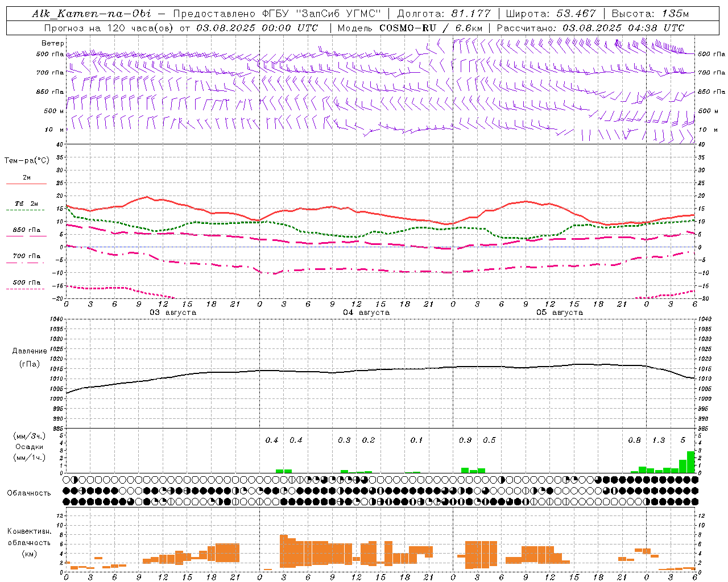Click the station name Alk_Kamen-na-Obi
This screenshot has width=728, height=582.
click(91, 14)
